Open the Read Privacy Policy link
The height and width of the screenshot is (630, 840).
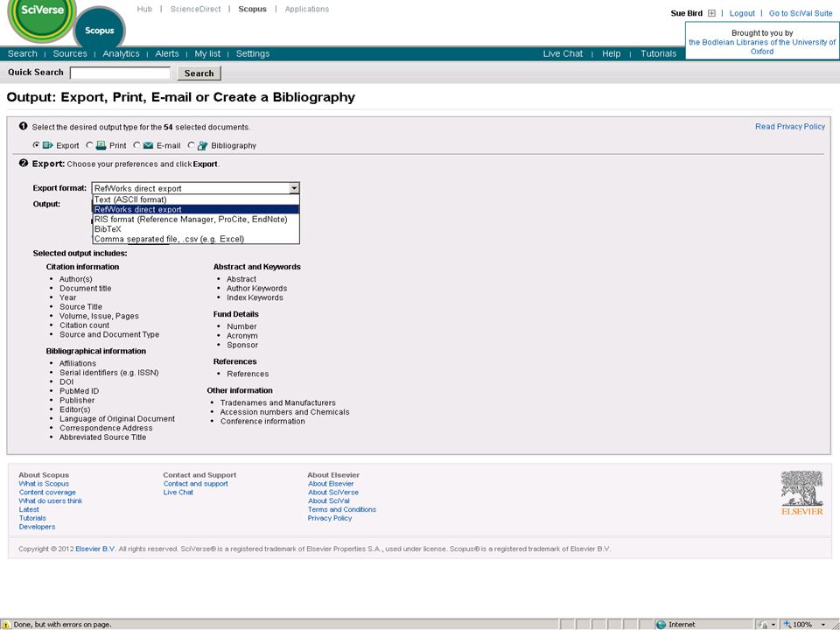tap(790, 126)
